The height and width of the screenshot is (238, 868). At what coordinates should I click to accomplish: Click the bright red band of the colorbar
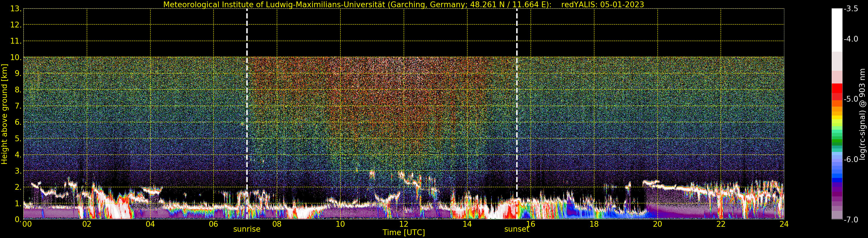coord(837,88)
